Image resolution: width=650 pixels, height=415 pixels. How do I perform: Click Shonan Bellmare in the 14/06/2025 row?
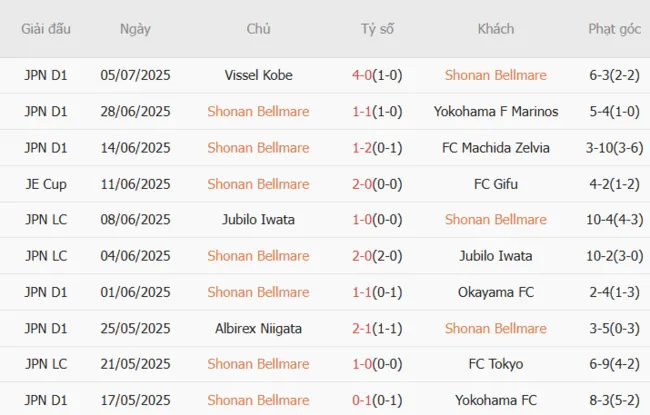[x=258, y=148]
